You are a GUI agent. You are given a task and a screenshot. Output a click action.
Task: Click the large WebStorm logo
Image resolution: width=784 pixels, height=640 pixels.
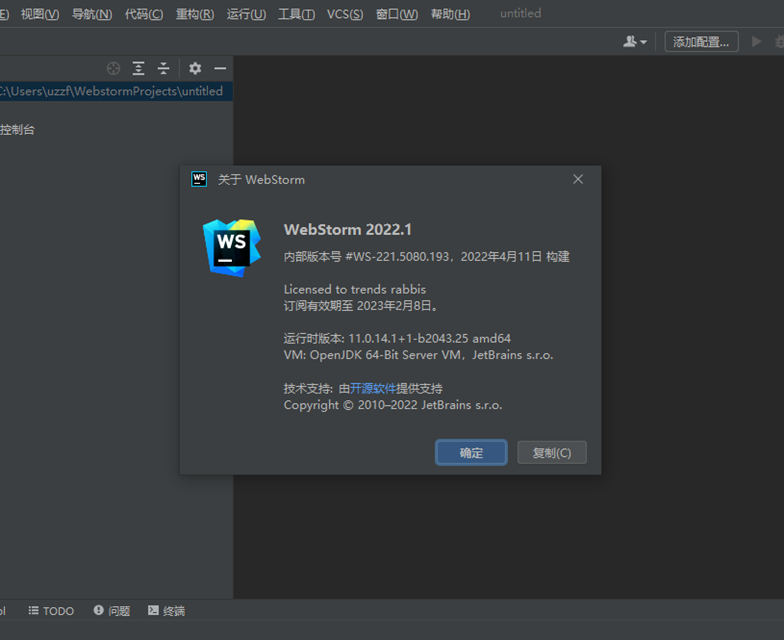pos(232,248)
